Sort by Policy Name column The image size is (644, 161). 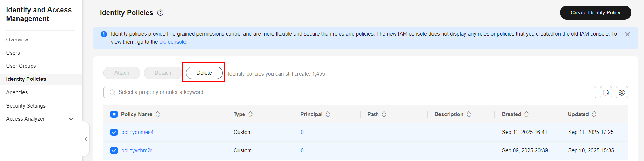click(157, 114)
